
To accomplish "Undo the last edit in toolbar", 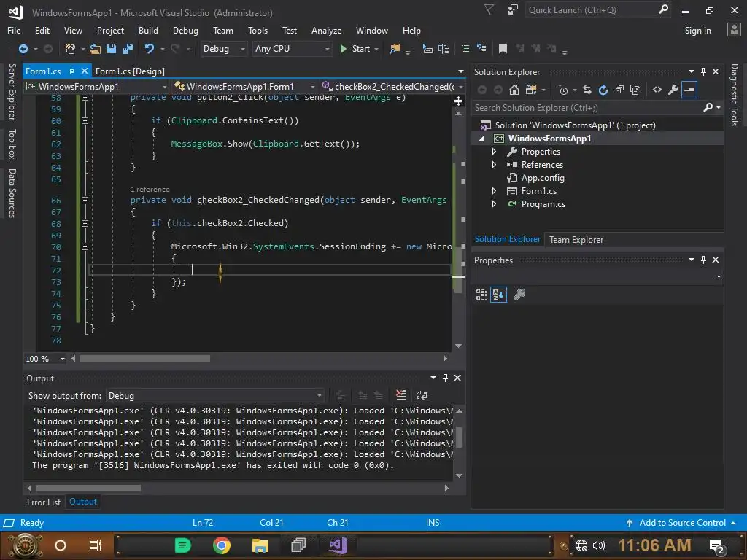I will point(150,49).
